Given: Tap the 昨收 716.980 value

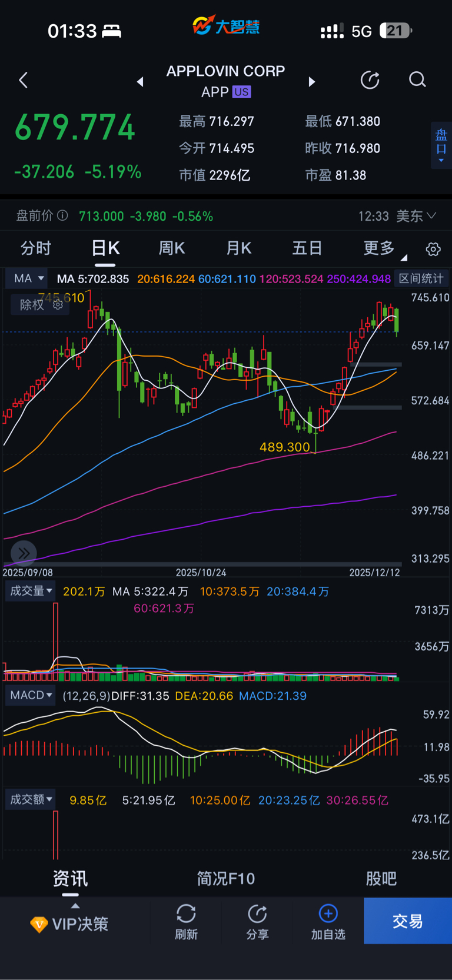Looking at the screenshot, I should pos(358,148).
